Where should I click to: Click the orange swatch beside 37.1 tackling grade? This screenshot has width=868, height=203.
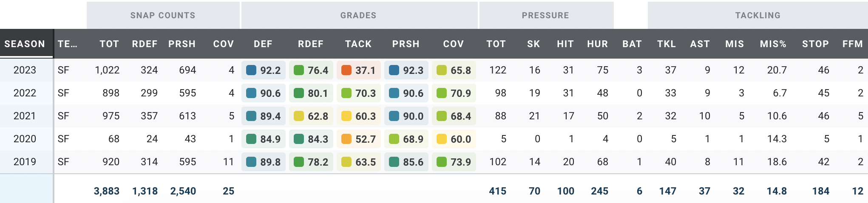click(x=346, y=70)
